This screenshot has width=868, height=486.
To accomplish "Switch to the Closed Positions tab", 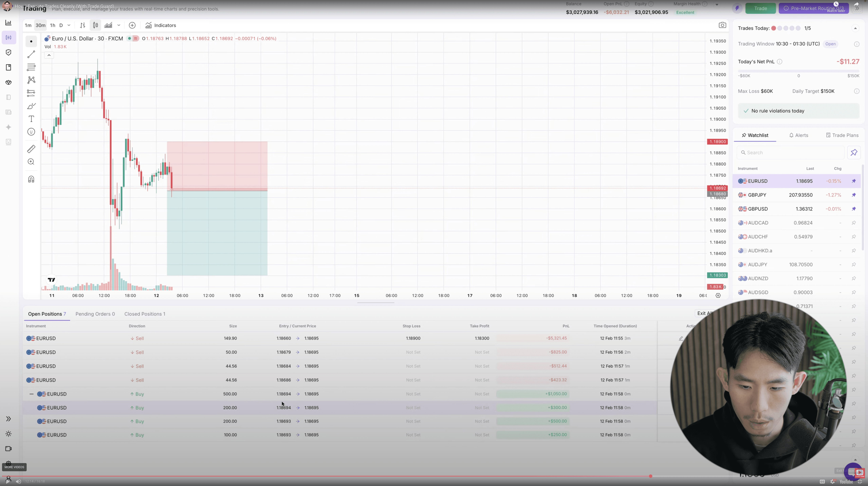I will 145,314.
